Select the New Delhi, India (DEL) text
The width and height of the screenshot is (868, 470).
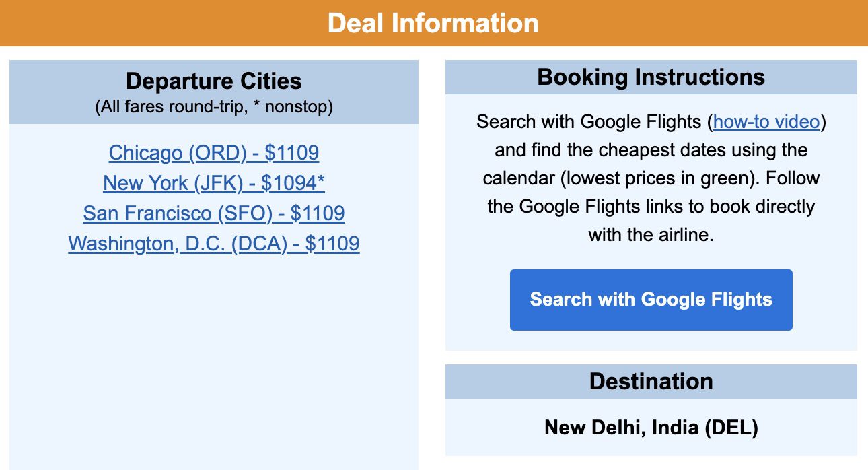coord(651,427)
